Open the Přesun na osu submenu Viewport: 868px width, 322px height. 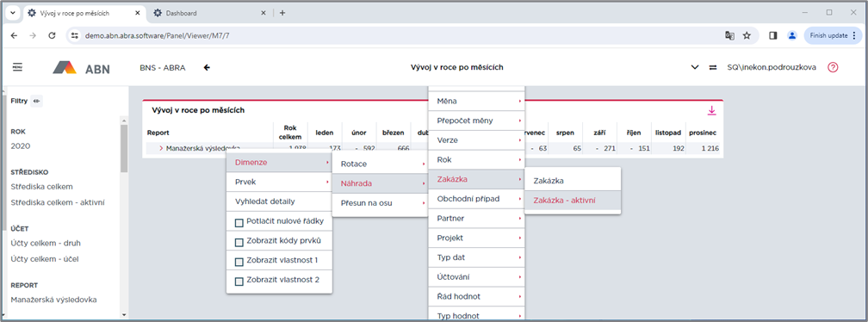(380, 203)
